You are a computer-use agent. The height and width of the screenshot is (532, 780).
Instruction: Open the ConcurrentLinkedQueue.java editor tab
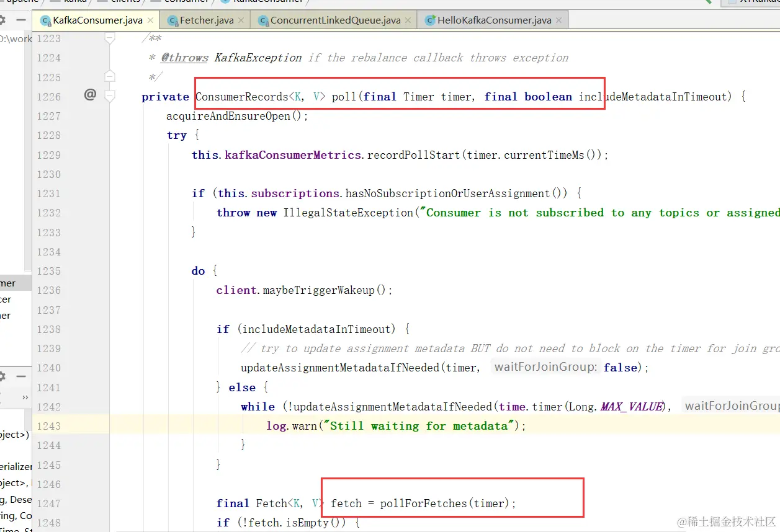(335, 20)
